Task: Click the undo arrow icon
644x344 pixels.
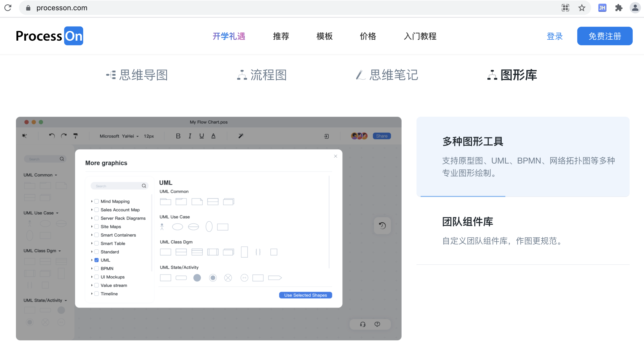Action: 51,136
